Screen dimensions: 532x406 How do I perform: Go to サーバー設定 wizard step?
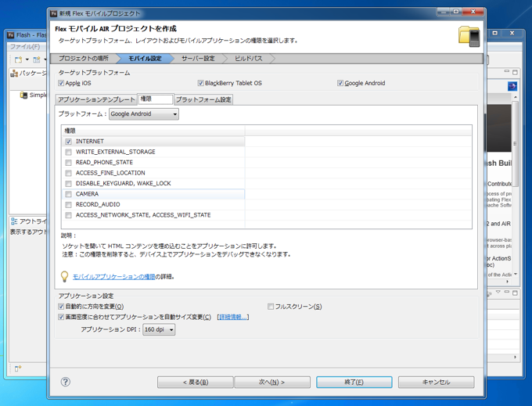pyautogui.click(x=198, y=59)
